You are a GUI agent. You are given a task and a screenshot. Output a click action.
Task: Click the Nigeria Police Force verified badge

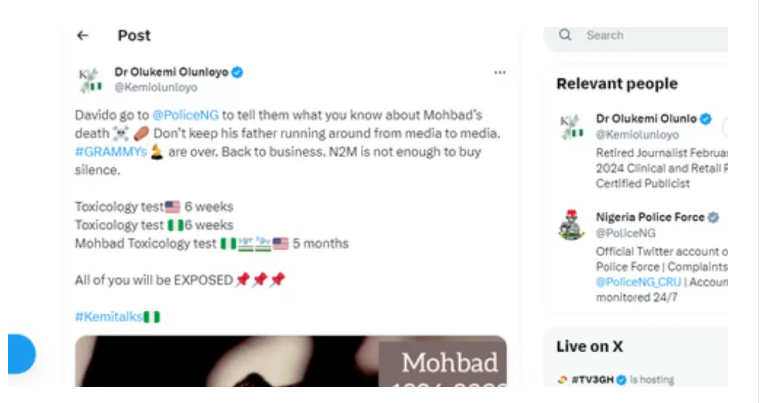pyautogui.click(x=713, y=217)
